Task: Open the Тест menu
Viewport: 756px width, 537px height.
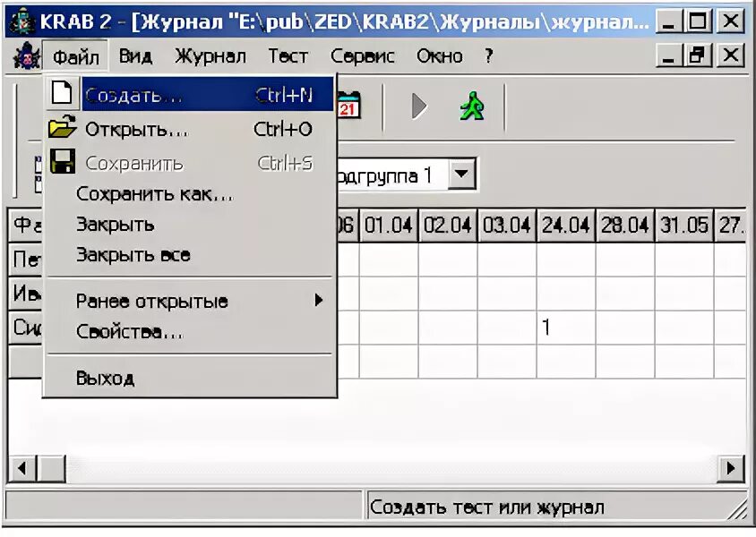Action: coord(288,56)
